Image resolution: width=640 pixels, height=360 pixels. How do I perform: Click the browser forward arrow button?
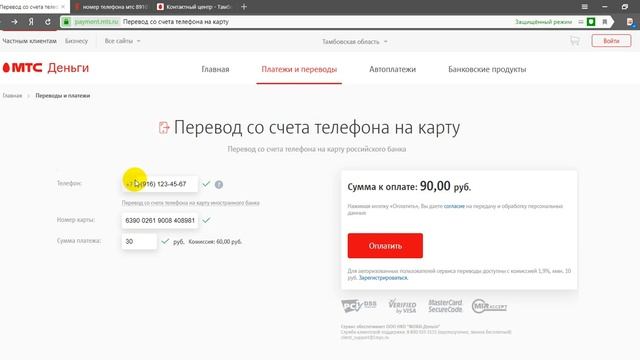point(14,22)
